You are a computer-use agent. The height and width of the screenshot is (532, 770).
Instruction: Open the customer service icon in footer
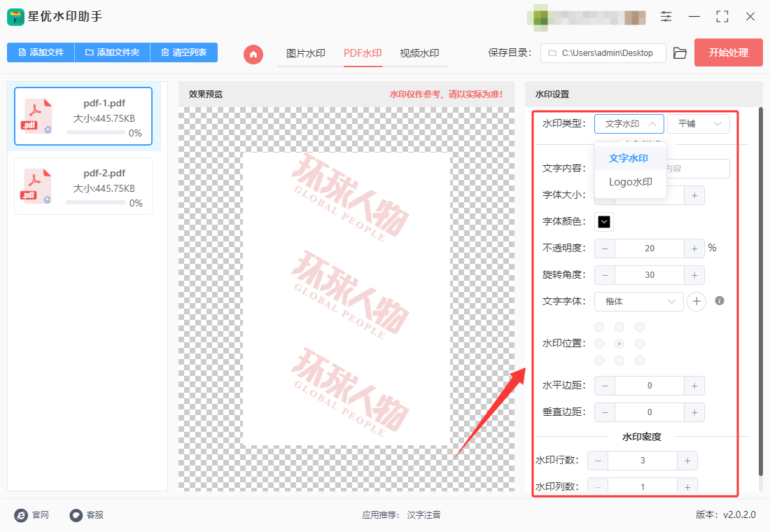pyautogui.click(x=76, y=515)
